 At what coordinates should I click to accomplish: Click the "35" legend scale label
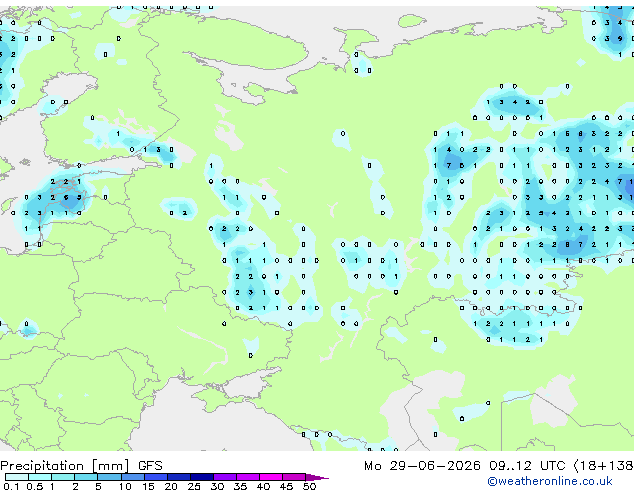(x=240, y=486)
